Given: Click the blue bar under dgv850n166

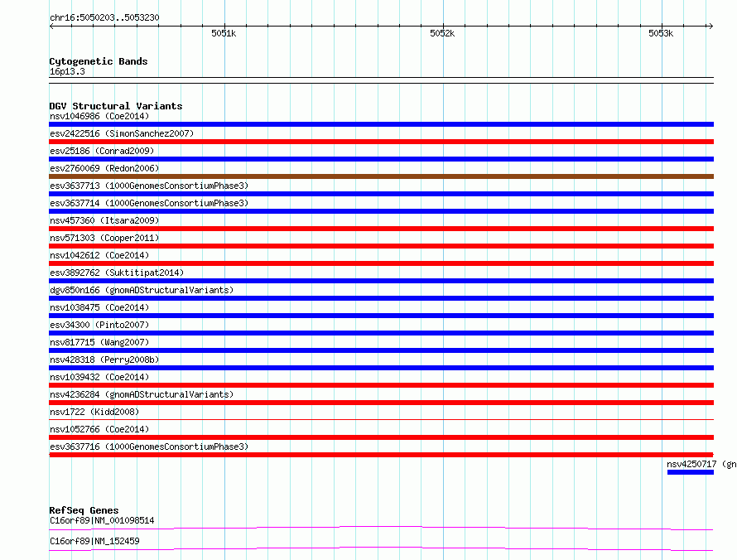Looking at the screenshot, I should click(381, 298).
